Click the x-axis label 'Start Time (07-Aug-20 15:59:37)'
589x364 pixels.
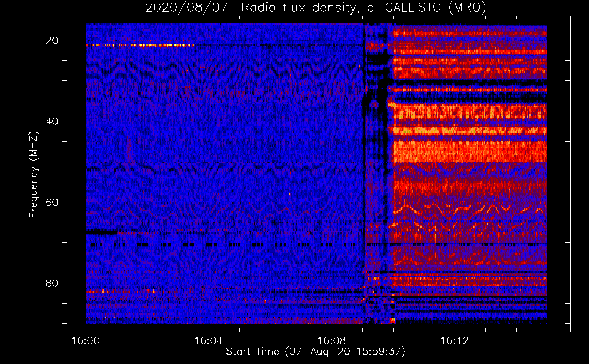click(315, 351)
